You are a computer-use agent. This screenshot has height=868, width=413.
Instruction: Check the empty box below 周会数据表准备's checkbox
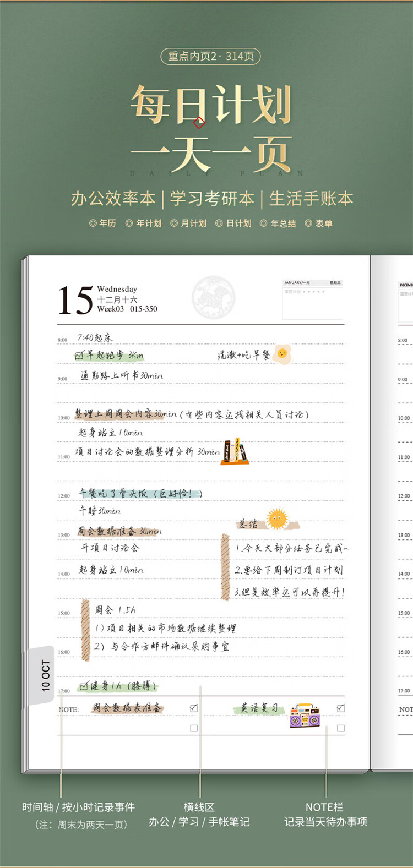point(194,728)
